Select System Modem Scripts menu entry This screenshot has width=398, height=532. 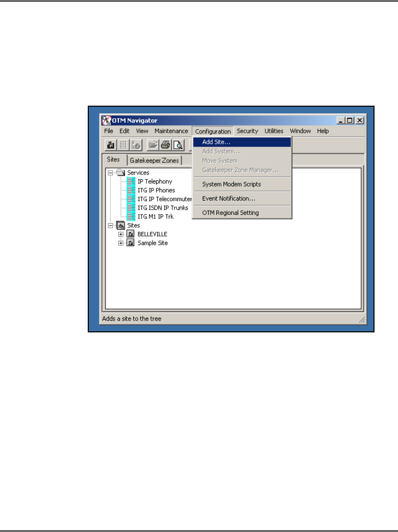(x=242, y=184)
